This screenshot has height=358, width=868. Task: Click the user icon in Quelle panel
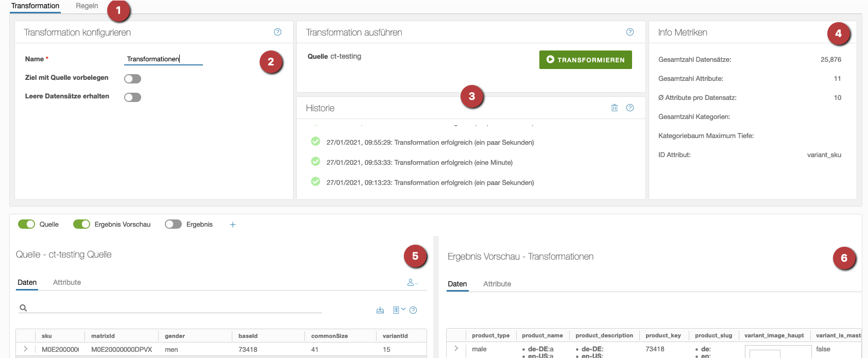(x=412, y=282)
